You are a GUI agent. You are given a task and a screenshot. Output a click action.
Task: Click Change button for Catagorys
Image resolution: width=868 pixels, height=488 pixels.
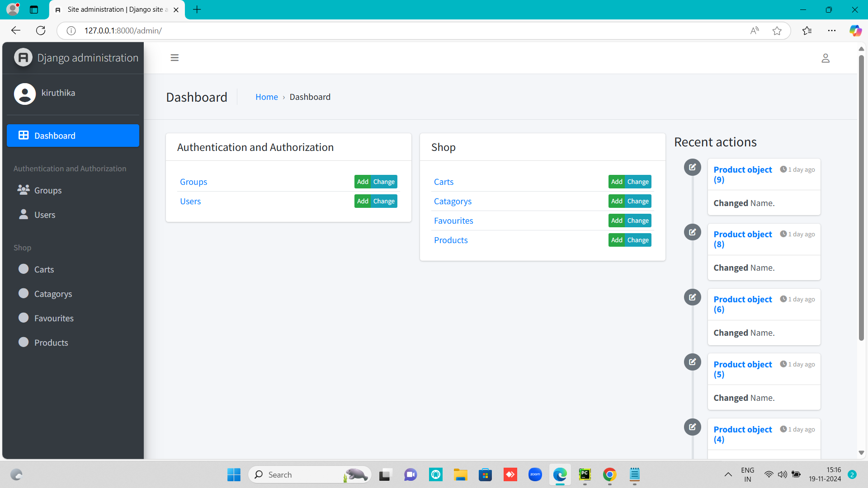pyautogui.click(x=638, y=201)
